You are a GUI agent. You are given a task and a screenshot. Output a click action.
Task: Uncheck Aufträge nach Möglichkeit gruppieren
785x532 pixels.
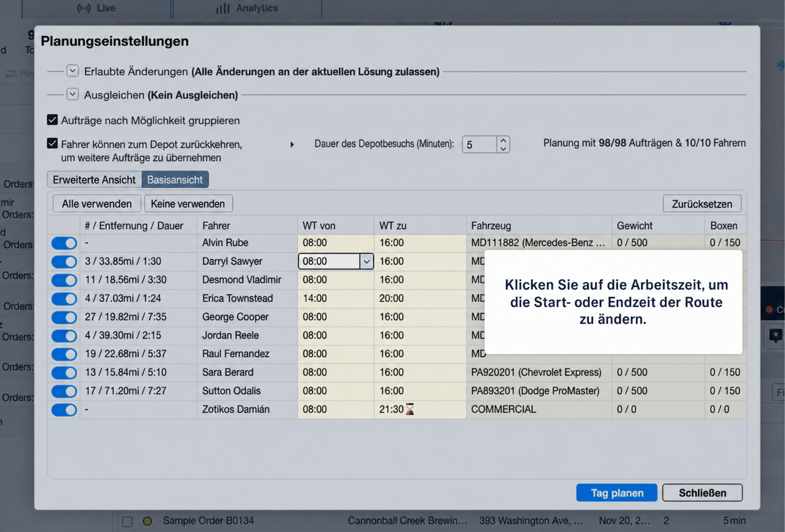click(x=52, y=120)
